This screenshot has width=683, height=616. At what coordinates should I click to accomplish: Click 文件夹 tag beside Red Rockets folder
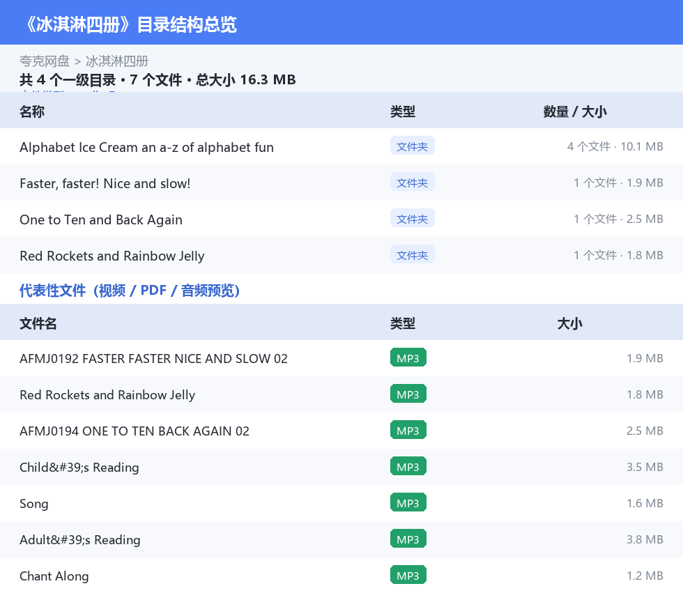412,255
